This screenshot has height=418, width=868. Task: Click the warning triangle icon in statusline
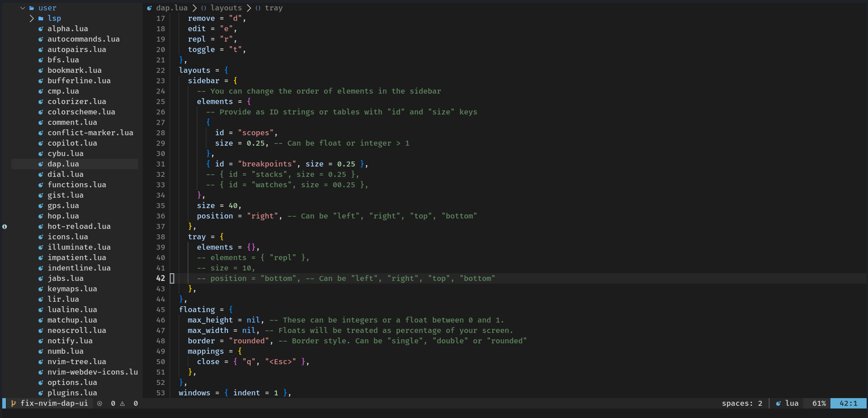122,404
